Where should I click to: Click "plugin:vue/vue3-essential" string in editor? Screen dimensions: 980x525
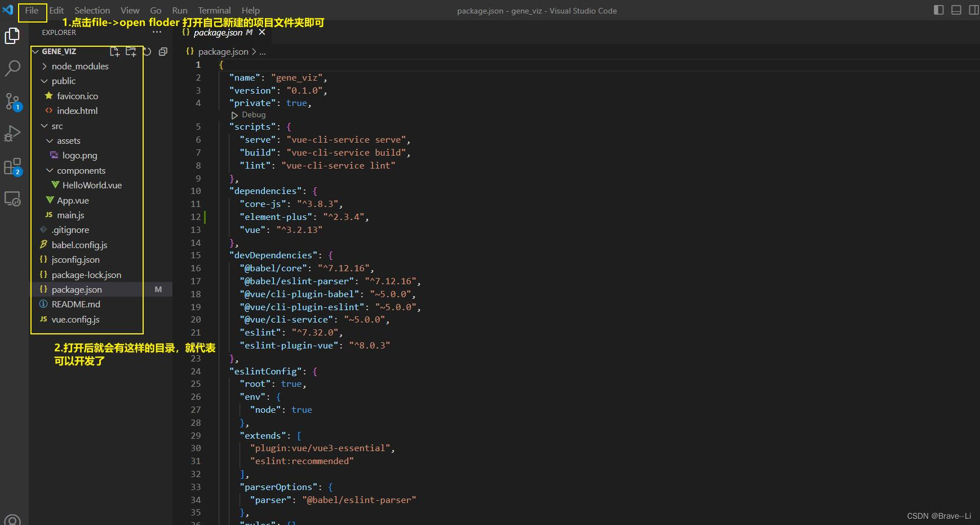tap(320, 448)
